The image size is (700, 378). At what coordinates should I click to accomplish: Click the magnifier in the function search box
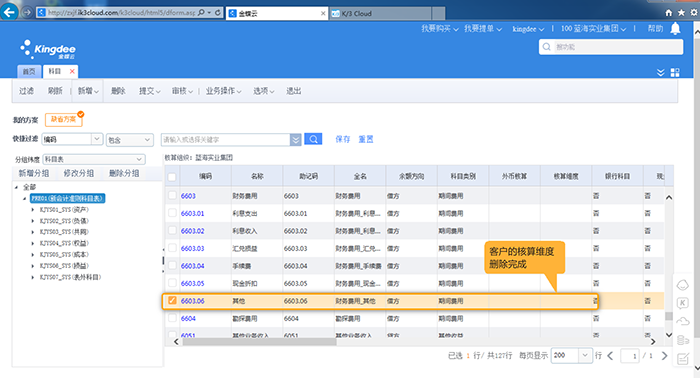coord(546,47)
